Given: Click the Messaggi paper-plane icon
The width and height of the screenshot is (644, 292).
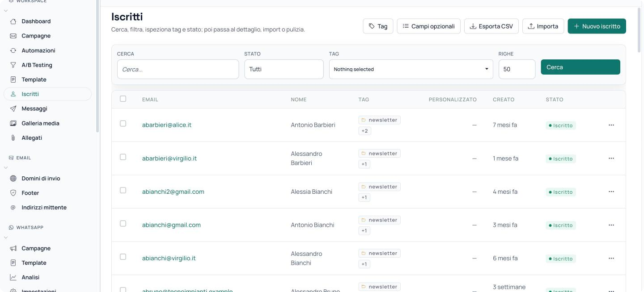Looking at the screenshot, I should [x=13, y=108].
